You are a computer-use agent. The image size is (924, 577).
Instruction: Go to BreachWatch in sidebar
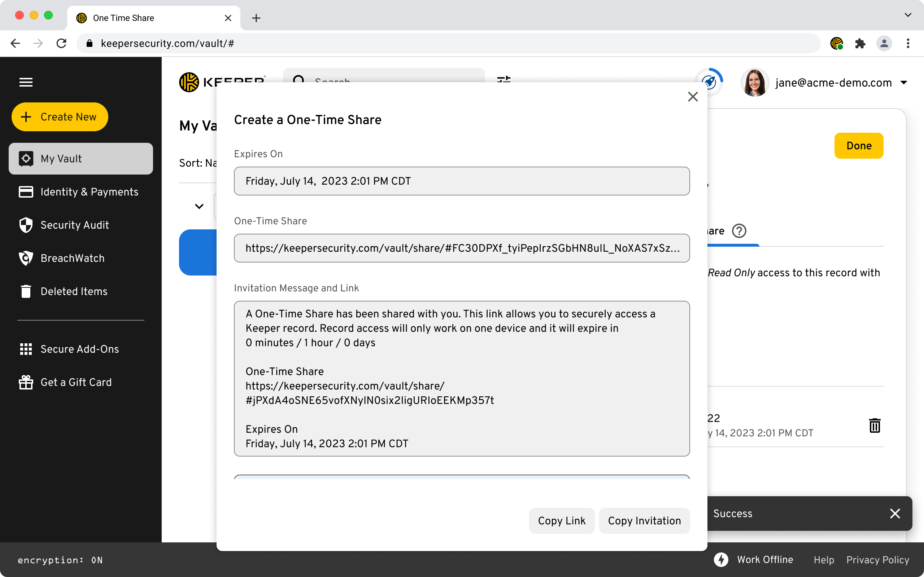[73, 258]
